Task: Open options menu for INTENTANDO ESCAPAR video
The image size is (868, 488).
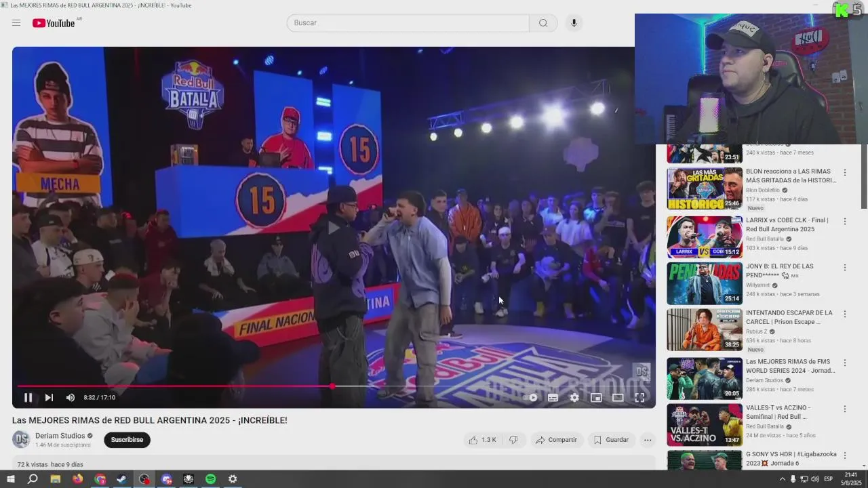Action: pyautogui.click(x=845, y=314)
